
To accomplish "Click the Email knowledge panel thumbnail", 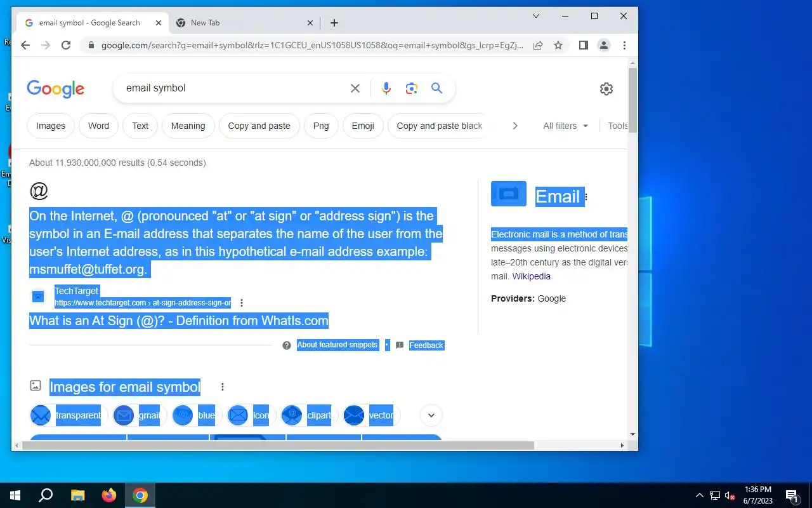I will point(509,194).
